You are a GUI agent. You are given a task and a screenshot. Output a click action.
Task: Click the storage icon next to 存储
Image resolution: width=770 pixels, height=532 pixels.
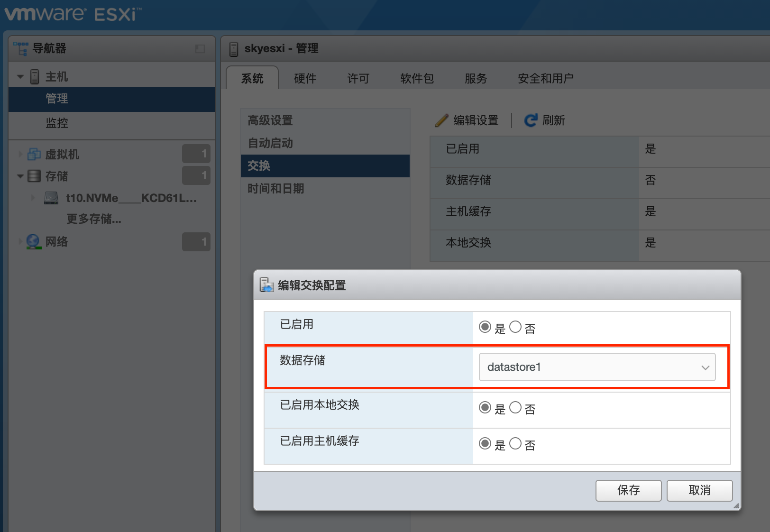click(34, 176)
